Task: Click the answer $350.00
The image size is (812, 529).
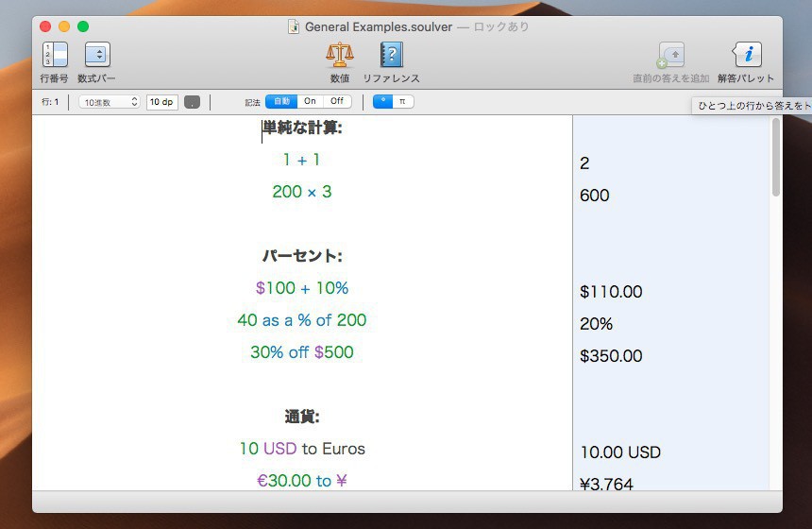Action: (611, 356)
